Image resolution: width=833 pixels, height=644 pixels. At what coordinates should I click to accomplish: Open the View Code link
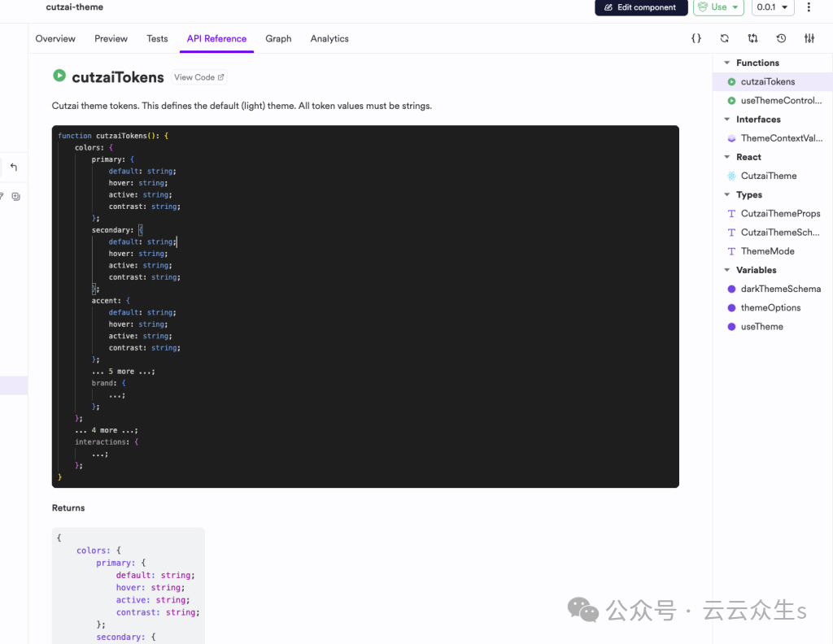[199, 77]
